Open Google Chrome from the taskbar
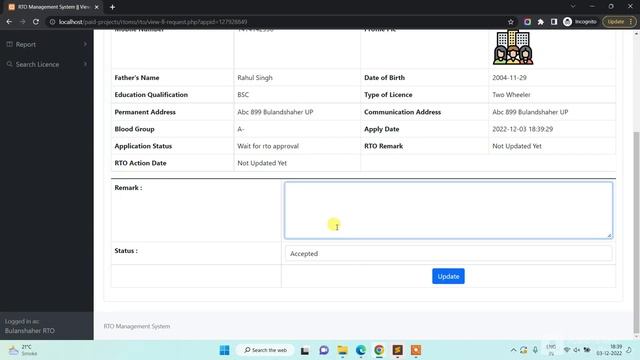640x360 pixels. point(379,350)
